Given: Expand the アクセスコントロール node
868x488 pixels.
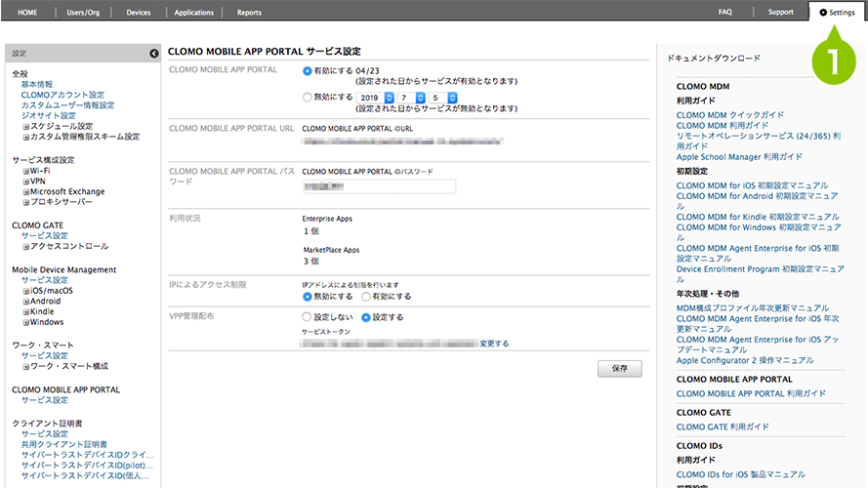Looking at the screenshot, I should pos(25,247).
